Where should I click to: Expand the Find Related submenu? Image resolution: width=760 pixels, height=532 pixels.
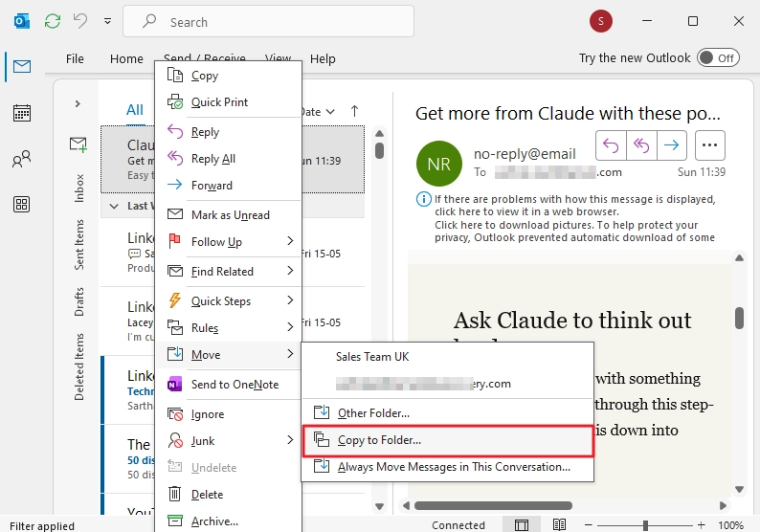click(229, 272)
